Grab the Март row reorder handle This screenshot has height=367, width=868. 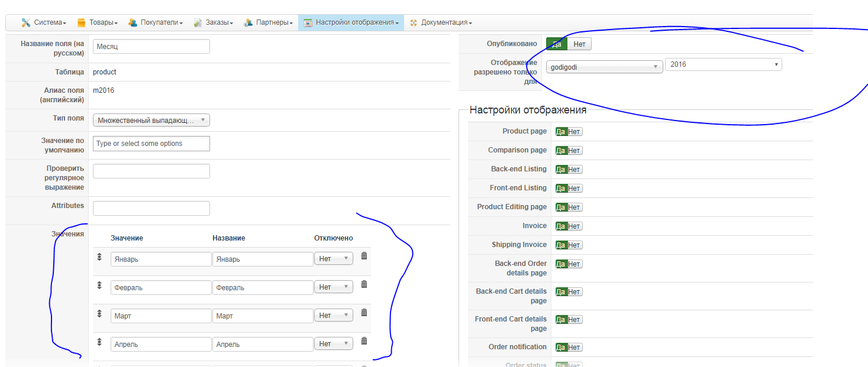point(99,314)
